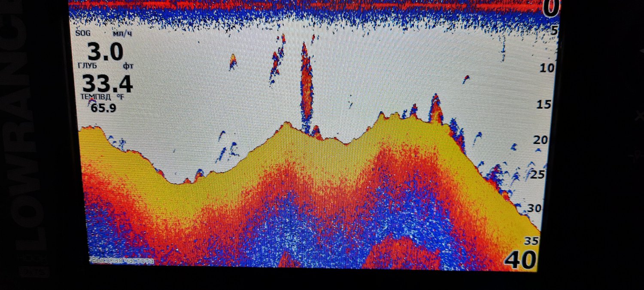Viewport: 644px width, 290px height.
Task: Select the фт depth unit label
Action: [128, 66]
